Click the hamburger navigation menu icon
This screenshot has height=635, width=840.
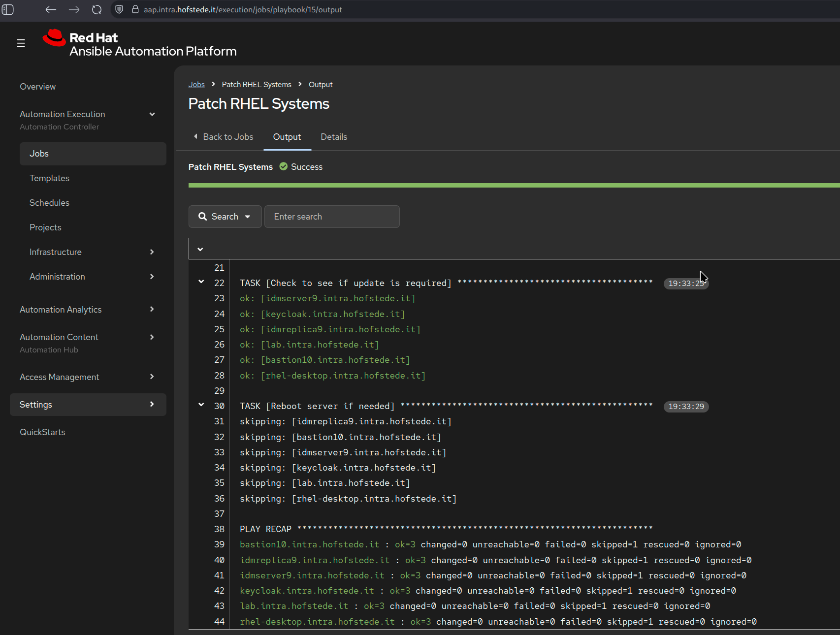pos(21,43)
